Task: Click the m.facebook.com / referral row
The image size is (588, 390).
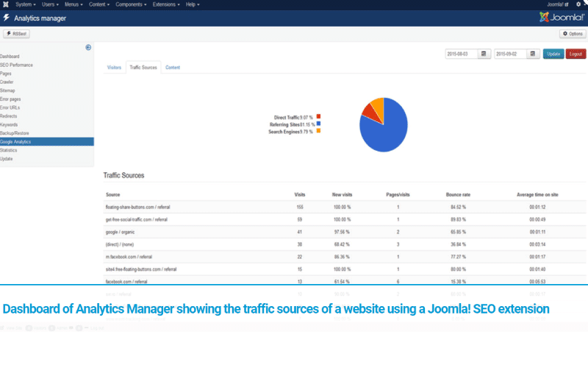Action: (345, 257)
